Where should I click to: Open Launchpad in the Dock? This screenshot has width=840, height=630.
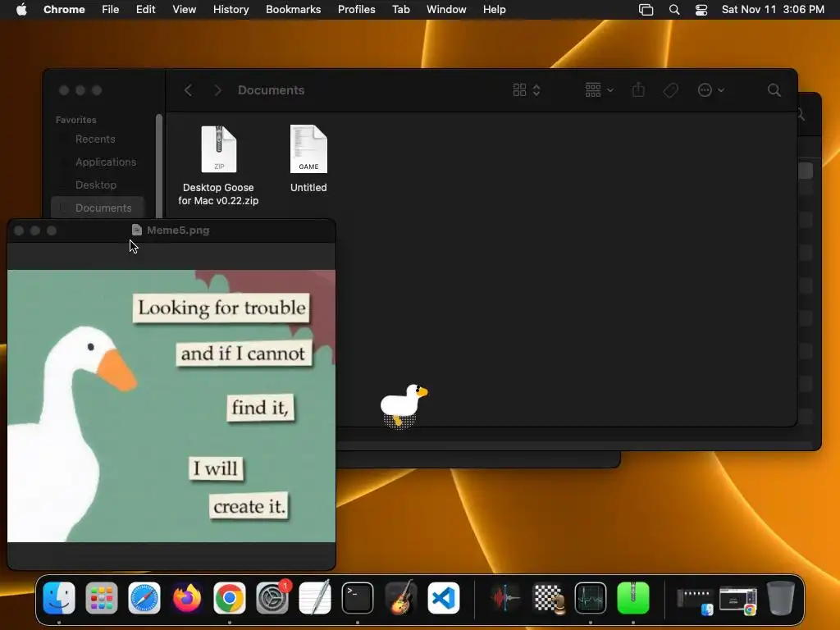[x=101, y=598]
